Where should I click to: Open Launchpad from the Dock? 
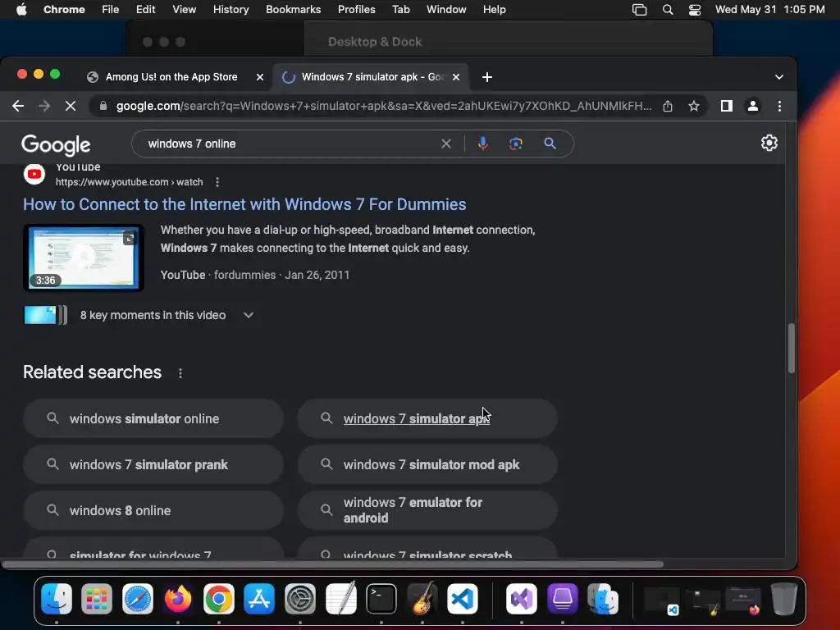click(97, 599)
